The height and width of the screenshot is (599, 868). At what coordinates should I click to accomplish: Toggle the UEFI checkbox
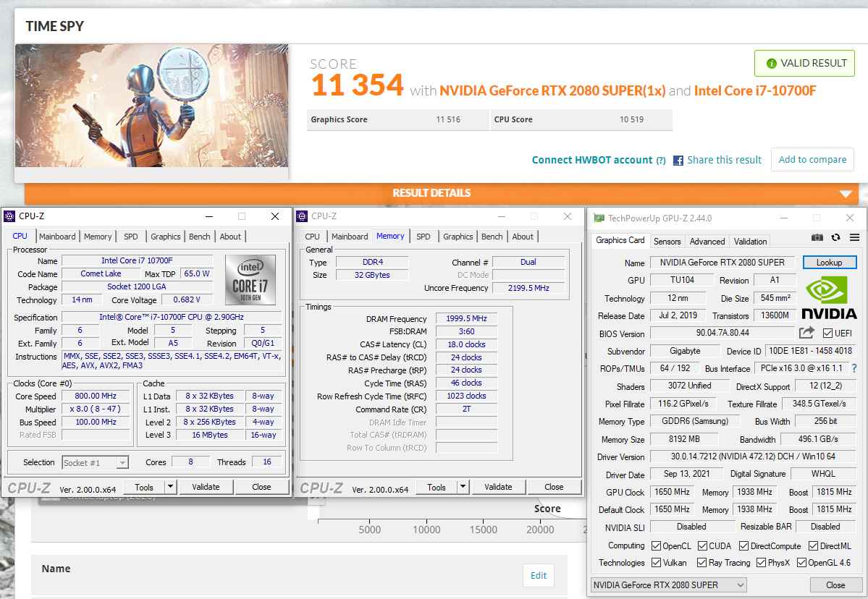click(828, 333)
